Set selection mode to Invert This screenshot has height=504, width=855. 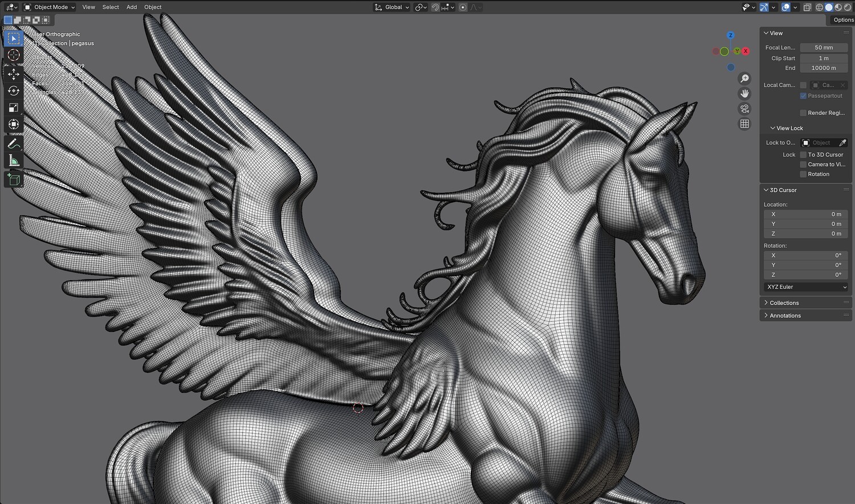coord(36,20)
